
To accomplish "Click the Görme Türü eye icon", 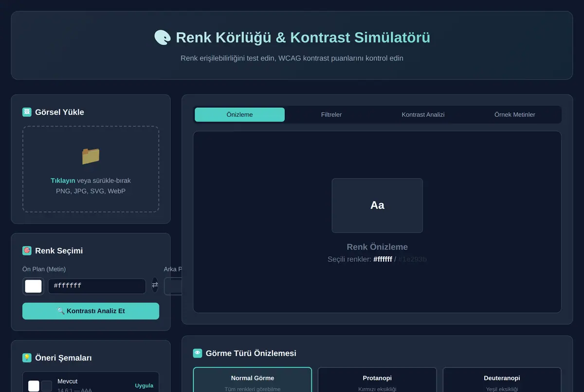I will [198, 353].
